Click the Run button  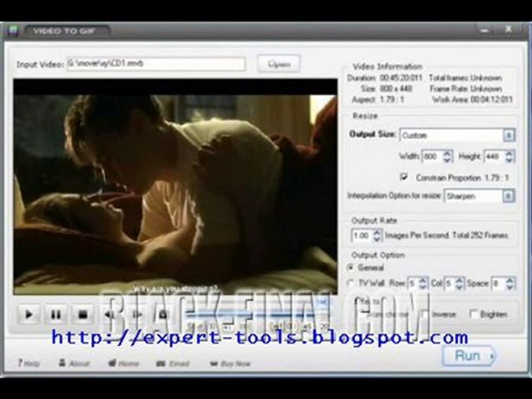click(469, 356)
